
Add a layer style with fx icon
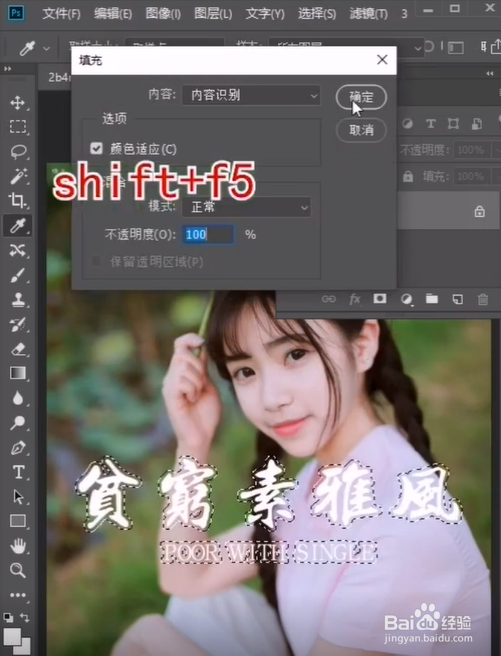pyautogui.click(x=355, y=299)
